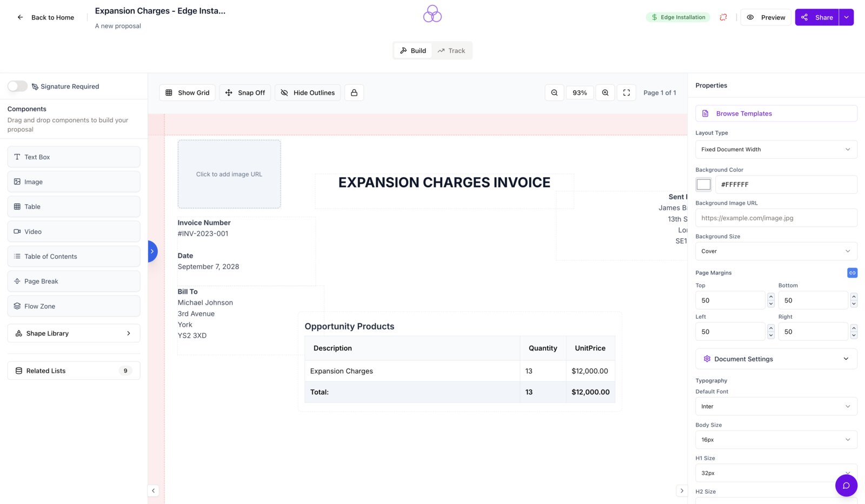
Task: Open the Default Font Inter dropdown
Action: pos(776,407)
